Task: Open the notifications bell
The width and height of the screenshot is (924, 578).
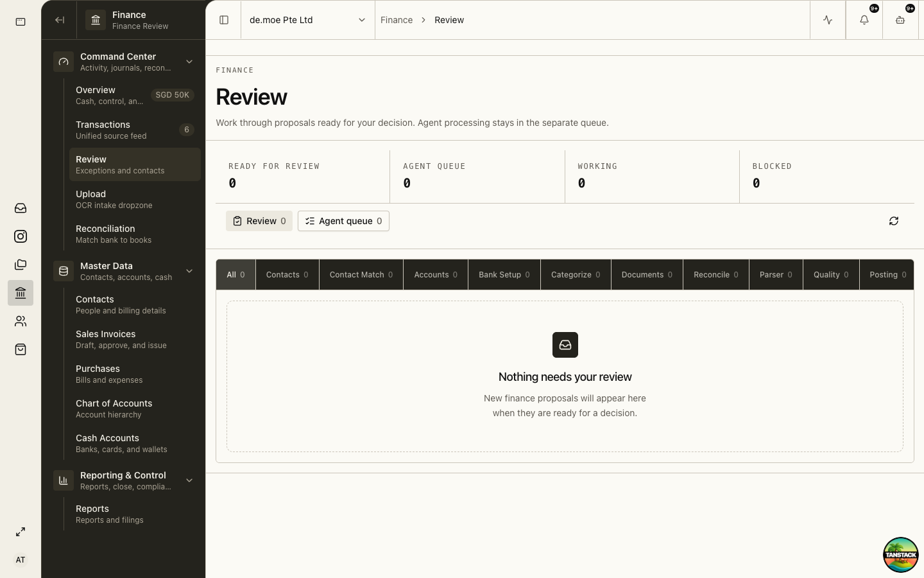Action: (864, 20)
